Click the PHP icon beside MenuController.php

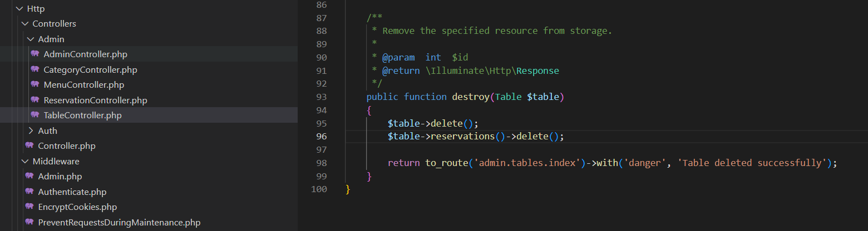35,84
